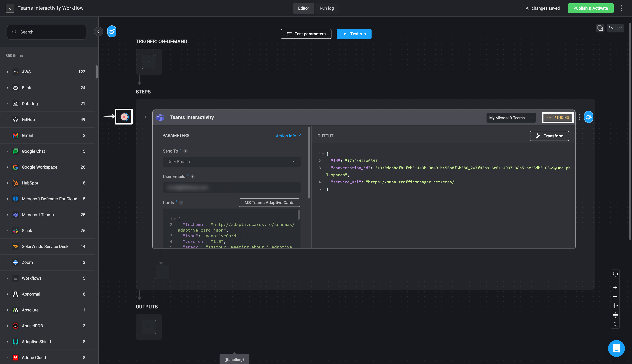The image size is (632, 364).
Task: Select Google Chat in the sidebar
Action: 47,151
